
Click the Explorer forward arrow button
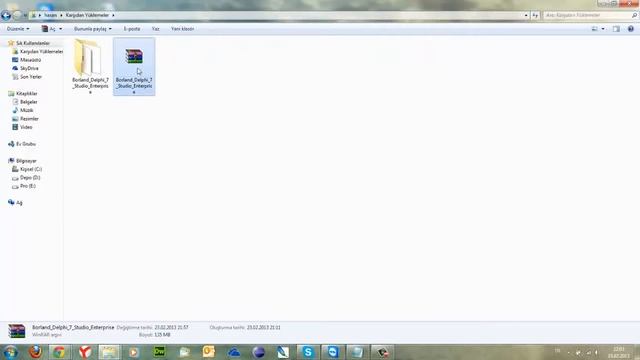(x=17, y=15)
